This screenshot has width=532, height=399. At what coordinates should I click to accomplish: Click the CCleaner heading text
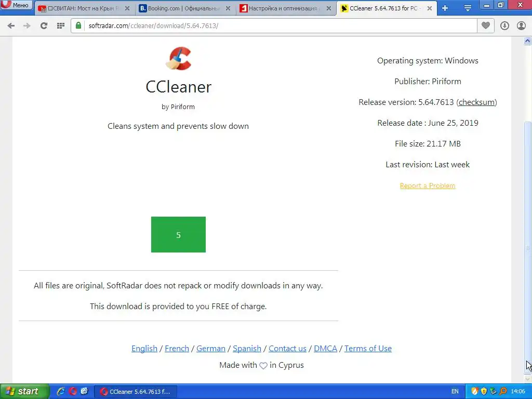point(179,87)
